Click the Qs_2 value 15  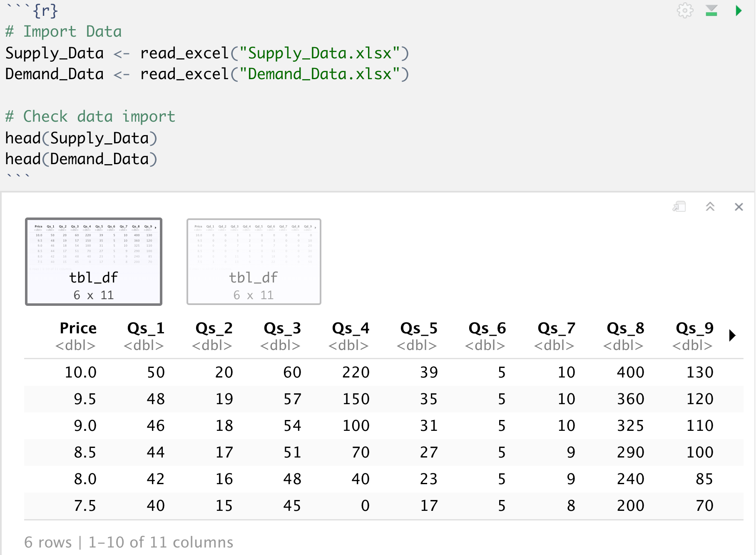[224, 505]
